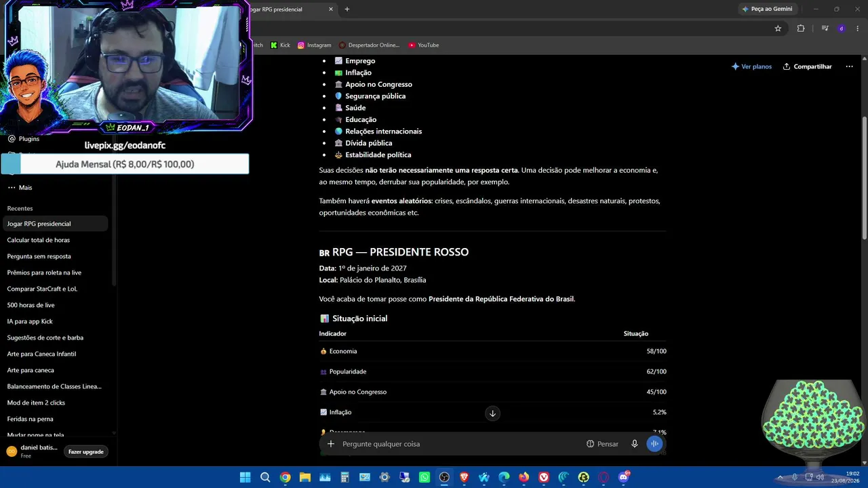This screenshot has width=868, height=488.
Task: Open OBS Studio from taskbar
Action: 444,477
